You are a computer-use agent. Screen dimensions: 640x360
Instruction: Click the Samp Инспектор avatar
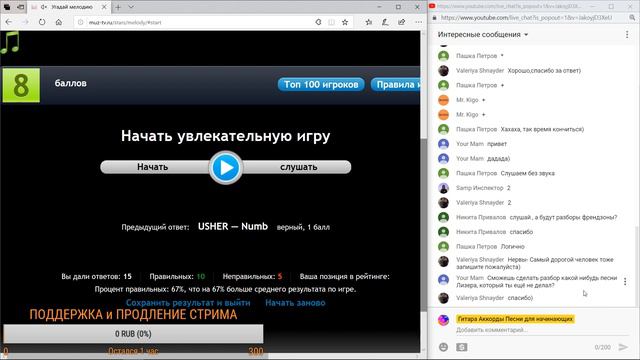(443, 188)
